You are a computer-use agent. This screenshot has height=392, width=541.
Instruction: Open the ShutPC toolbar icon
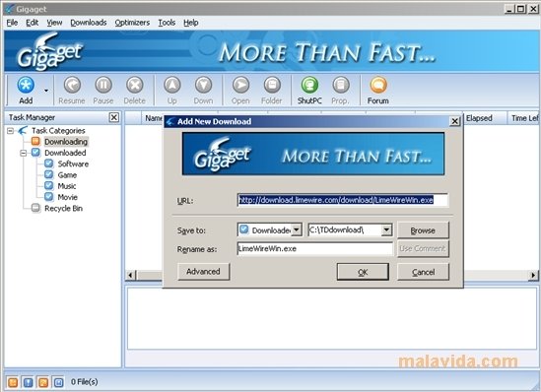pos(309,85)
